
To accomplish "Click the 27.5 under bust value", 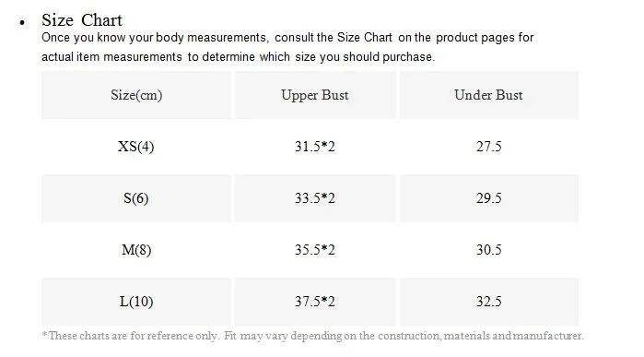I will (x=488, y=147).
